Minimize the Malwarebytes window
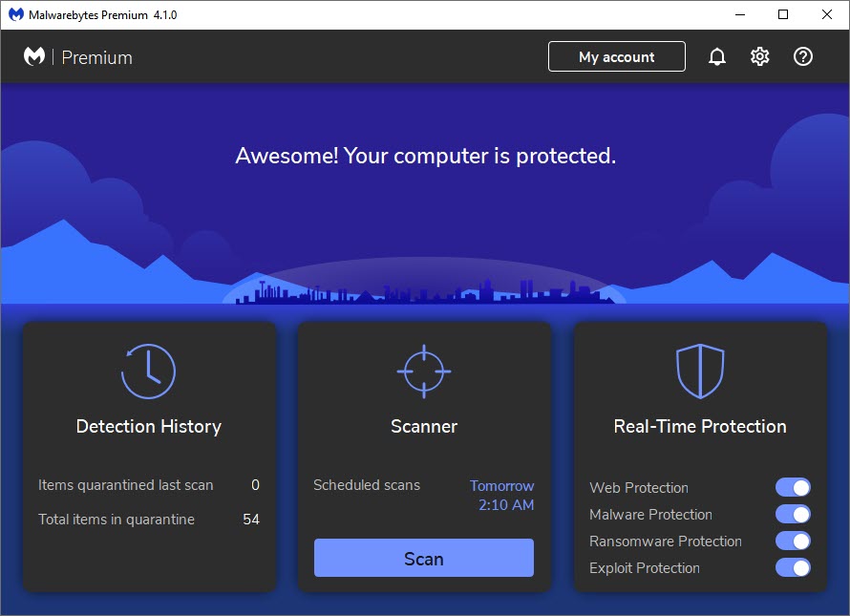This screenshot has height=616, width=850. pyautogui.click(x=740, y=14)
